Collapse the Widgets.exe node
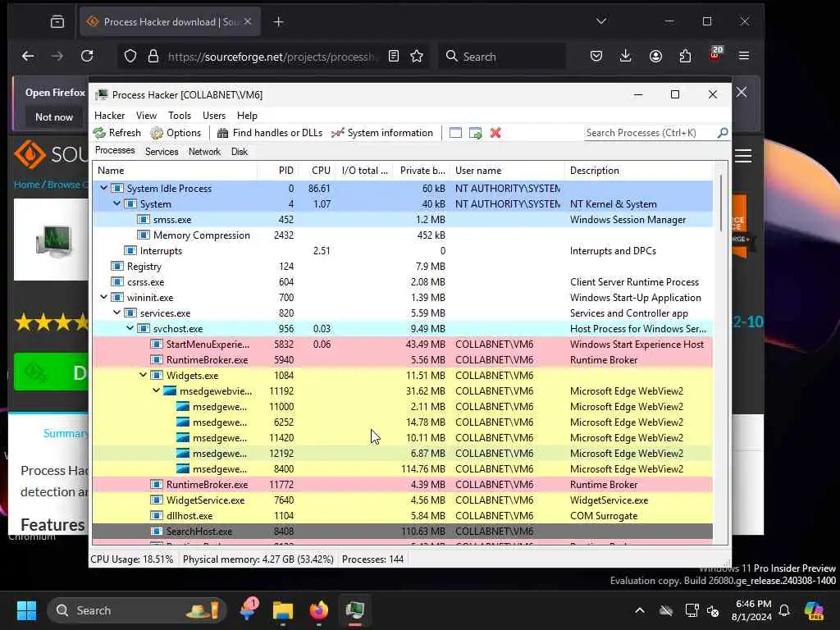840x630 pixels. pyautogui.click(x=143, y=375)
